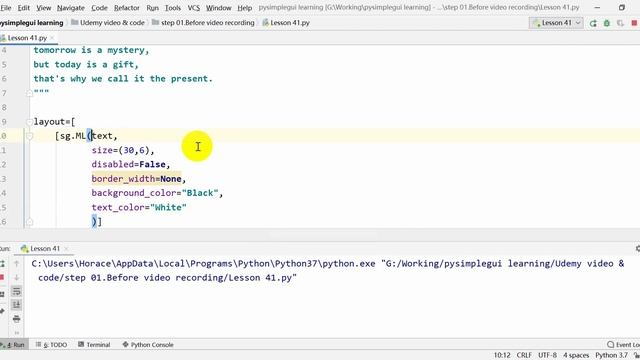Click the Udemy video & code folder icon
Screen dimensions: 640x360
tap(74, 22)
